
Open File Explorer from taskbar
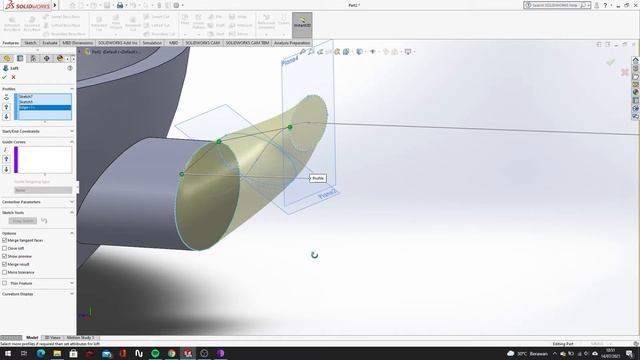(57, 353)
